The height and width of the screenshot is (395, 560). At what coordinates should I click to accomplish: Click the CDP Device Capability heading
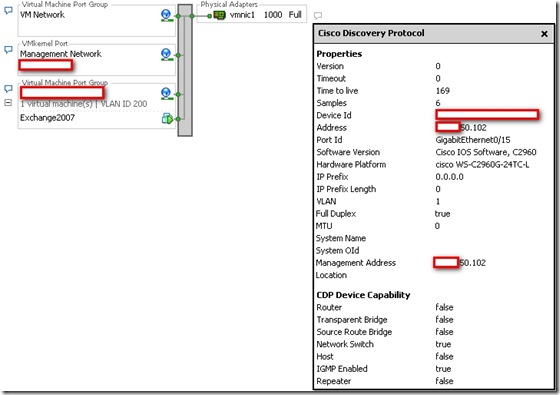(363, 295)
